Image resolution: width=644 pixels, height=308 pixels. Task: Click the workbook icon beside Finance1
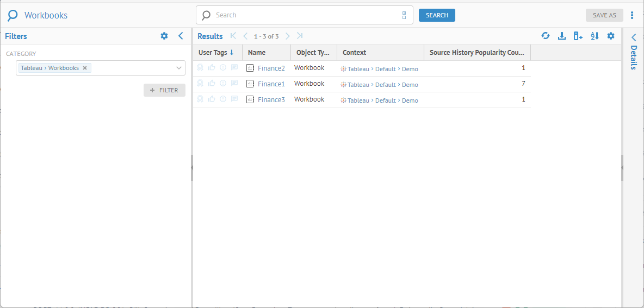[250, 84]
